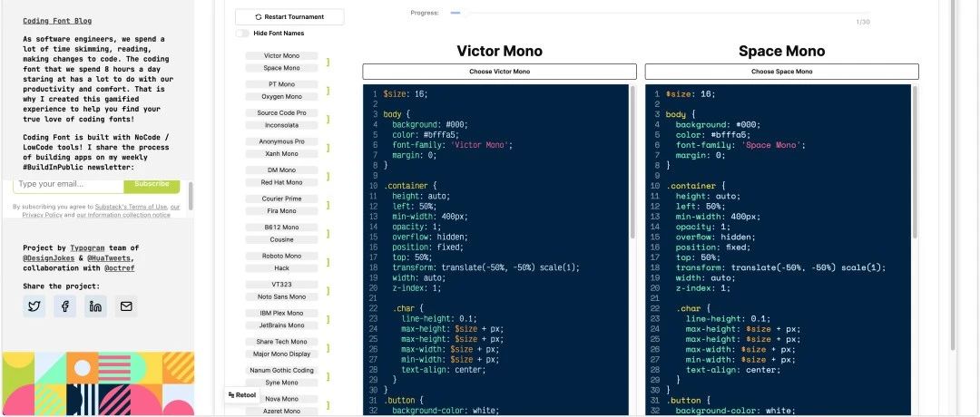
Task: Select Anonymous Pro in the bracket
Action: pos(282,141)
